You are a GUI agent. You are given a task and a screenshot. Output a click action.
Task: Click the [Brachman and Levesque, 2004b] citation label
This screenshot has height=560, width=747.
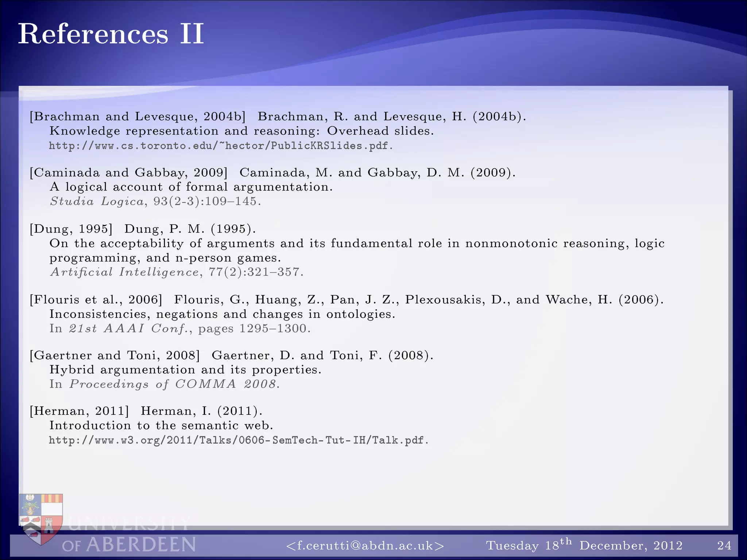coord(138,117)
